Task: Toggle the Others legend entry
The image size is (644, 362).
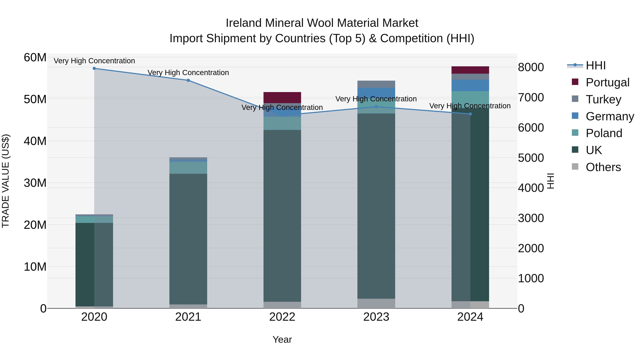Action: point(596,167)
